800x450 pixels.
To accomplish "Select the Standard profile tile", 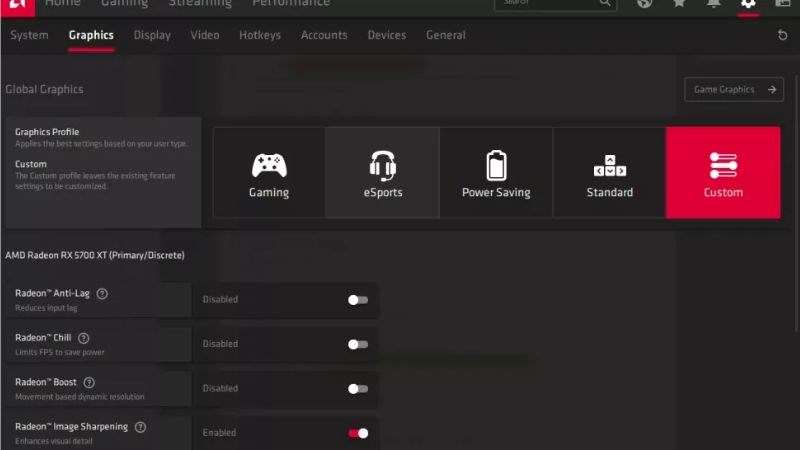I will tap(610, 172).
